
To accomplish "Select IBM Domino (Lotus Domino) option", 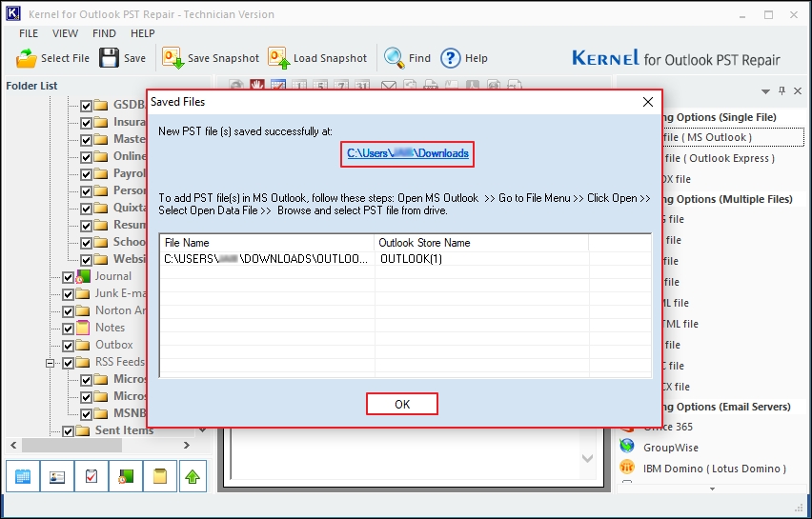I will [715, 469].
